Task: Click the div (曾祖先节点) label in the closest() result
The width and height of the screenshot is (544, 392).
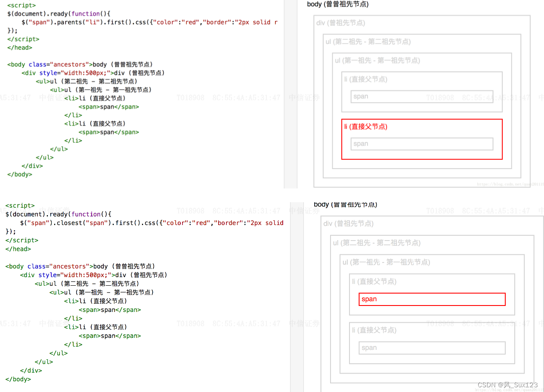Action: pos(348,224)
